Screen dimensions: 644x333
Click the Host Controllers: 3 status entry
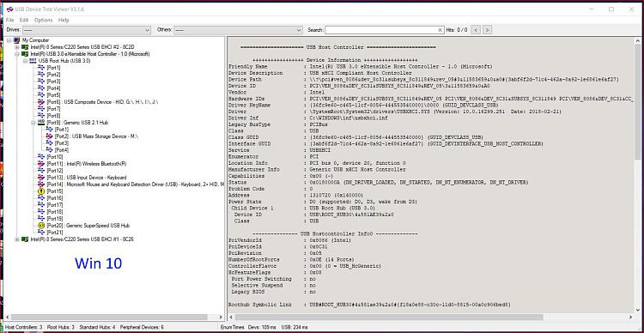(x=23, y=327)
